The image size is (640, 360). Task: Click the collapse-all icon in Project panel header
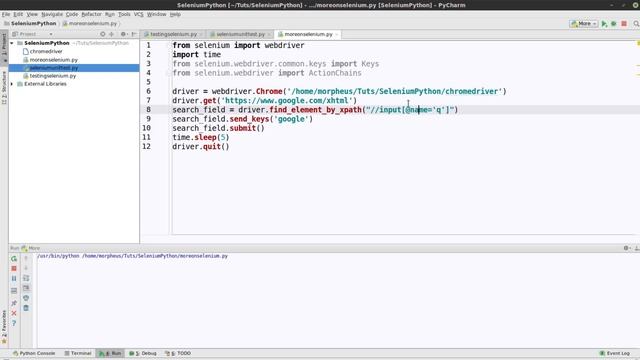(111, 34)
